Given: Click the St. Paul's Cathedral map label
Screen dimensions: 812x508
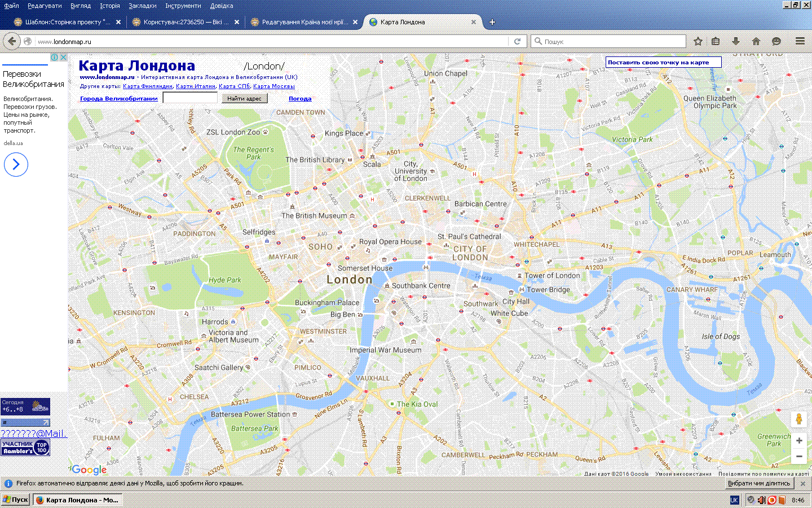Looking at the screenshot, I should [x=469, y=237].
